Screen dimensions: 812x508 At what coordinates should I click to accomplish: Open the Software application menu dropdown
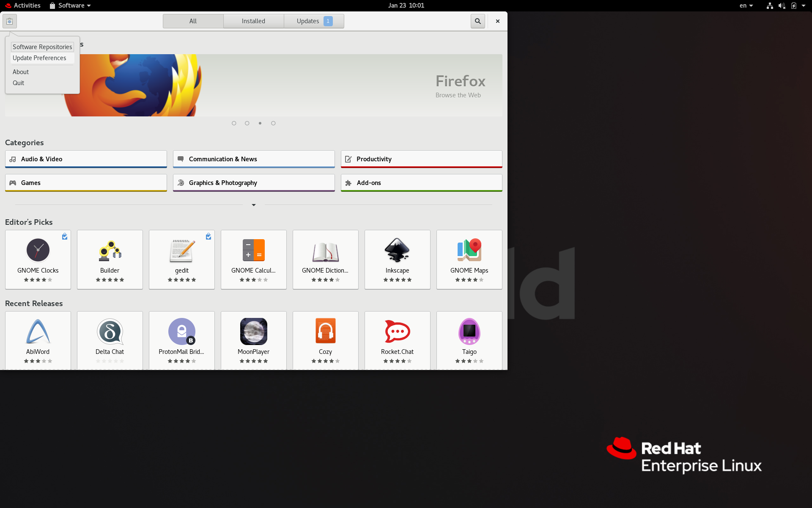click(70, 6)
